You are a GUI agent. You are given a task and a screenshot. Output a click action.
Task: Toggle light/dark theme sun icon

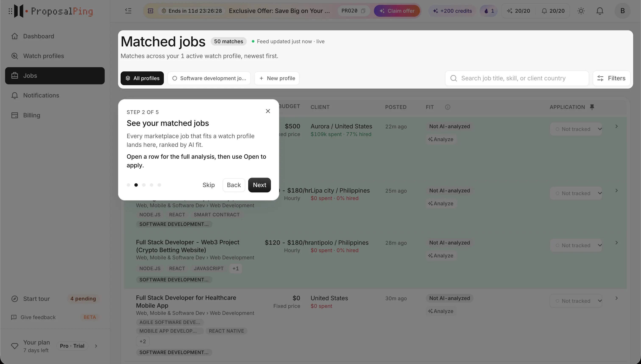tap(581, 11)
